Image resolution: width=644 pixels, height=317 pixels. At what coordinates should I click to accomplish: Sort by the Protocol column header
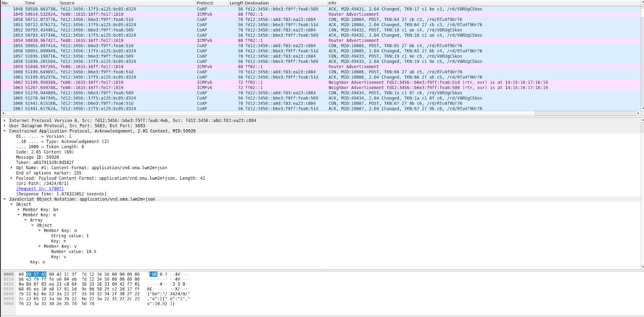pyautogui.click(x=212, y=3)
